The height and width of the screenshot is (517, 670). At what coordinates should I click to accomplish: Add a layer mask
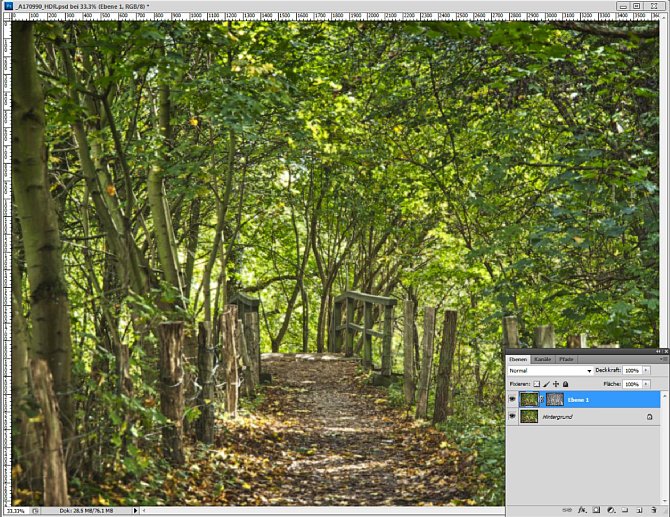point(597,510)
